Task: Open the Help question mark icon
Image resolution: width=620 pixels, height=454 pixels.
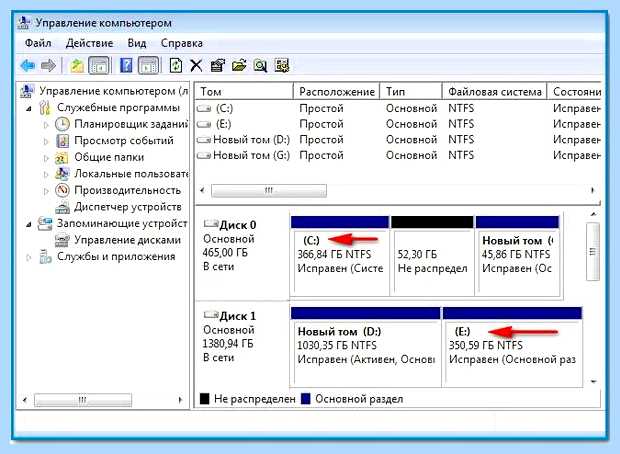Action: [x=126, y=65]
